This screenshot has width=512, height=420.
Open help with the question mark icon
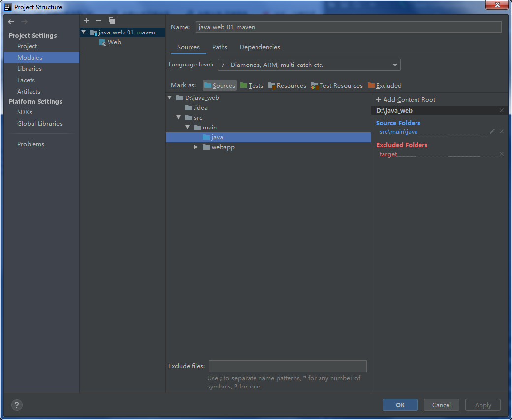(17, 405)
